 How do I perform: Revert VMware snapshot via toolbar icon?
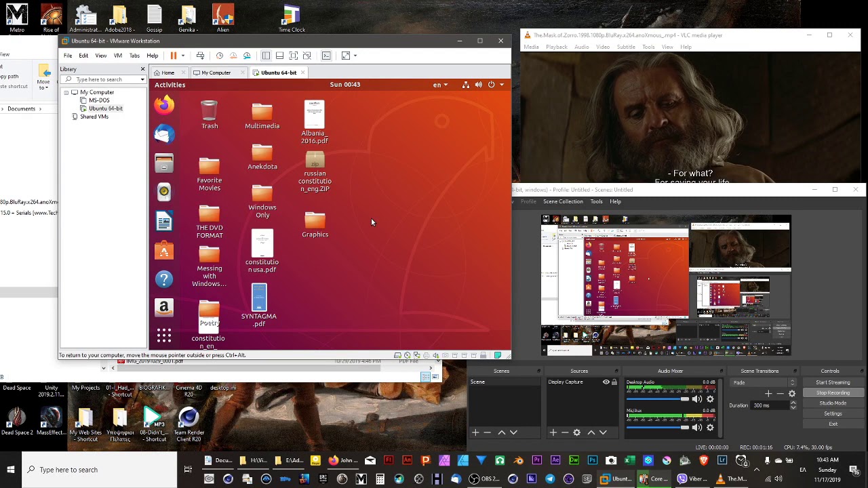click(x=233, y=56)
